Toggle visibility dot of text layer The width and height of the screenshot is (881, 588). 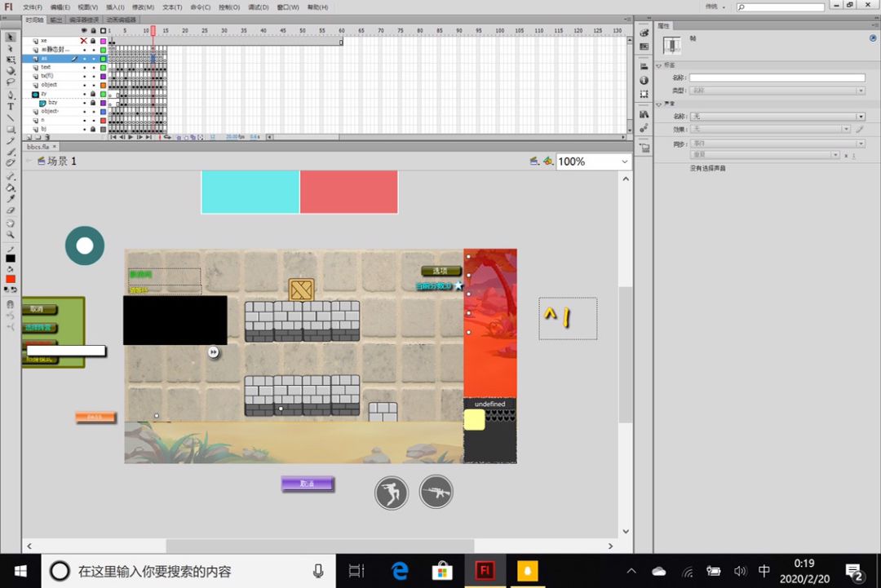point(84,67)
